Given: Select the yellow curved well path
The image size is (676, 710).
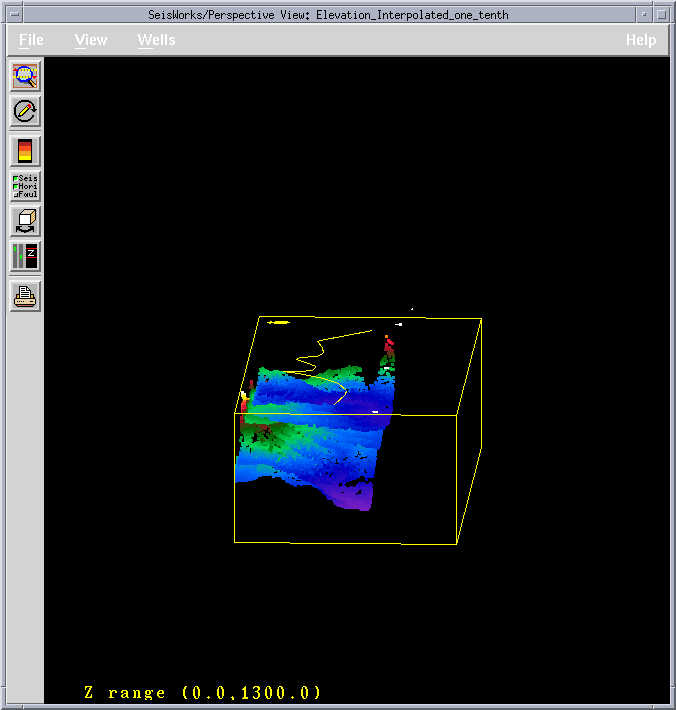Looking at the screenshot, I should pyautogui.click(x=322, y=359).
